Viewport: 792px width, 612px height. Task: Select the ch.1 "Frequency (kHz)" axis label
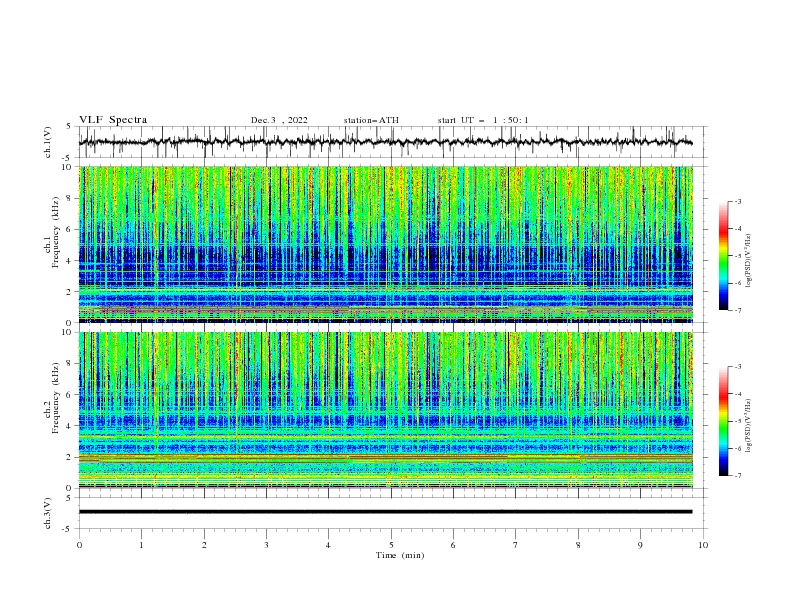[x=55, y=232]
